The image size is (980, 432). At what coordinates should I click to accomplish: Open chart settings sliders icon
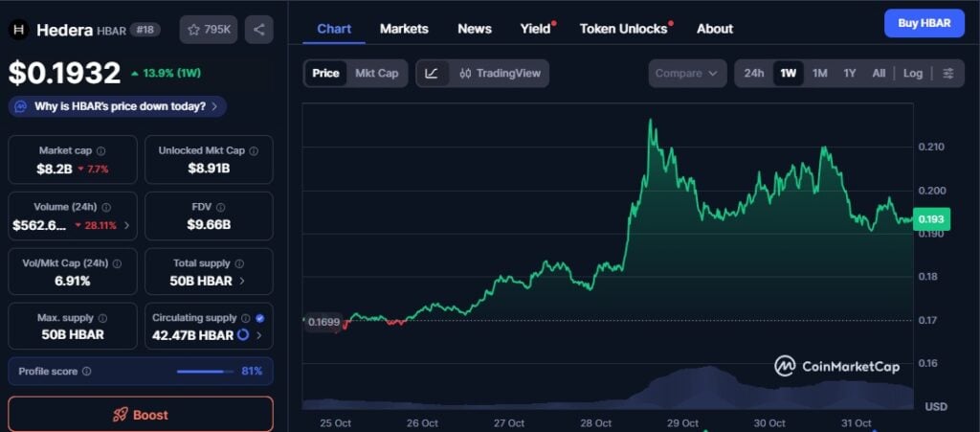click(x=947, y=74)
